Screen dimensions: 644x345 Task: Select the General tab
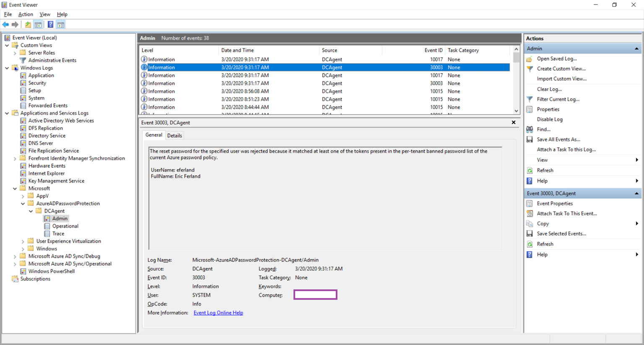pos(154,135)
